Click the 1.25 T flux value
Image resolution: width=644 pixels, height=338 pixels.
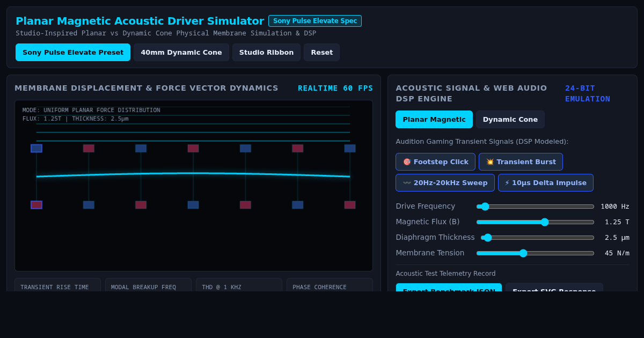617,222
